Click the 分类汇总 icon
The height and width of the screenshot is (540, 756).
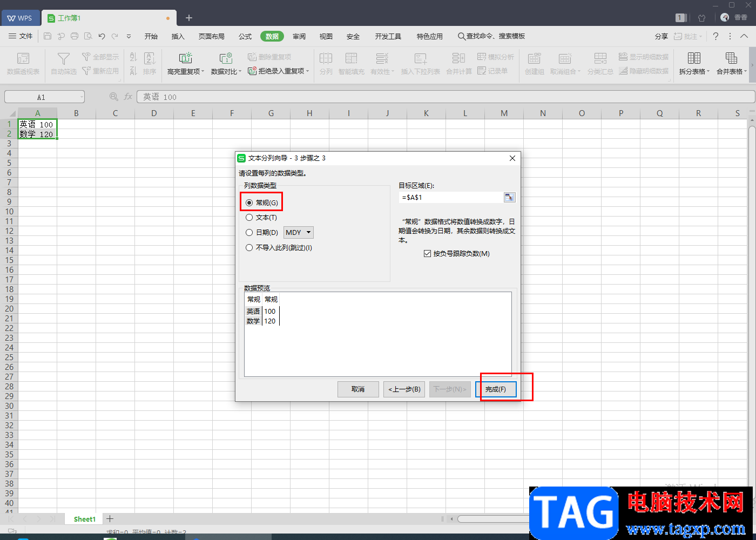(x=600, y=58)
